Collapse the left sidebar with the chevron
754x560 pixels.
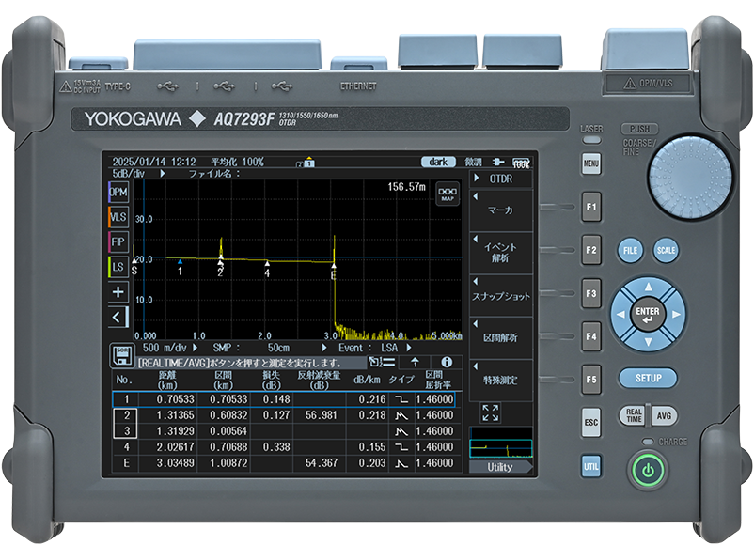pos(118,317)
